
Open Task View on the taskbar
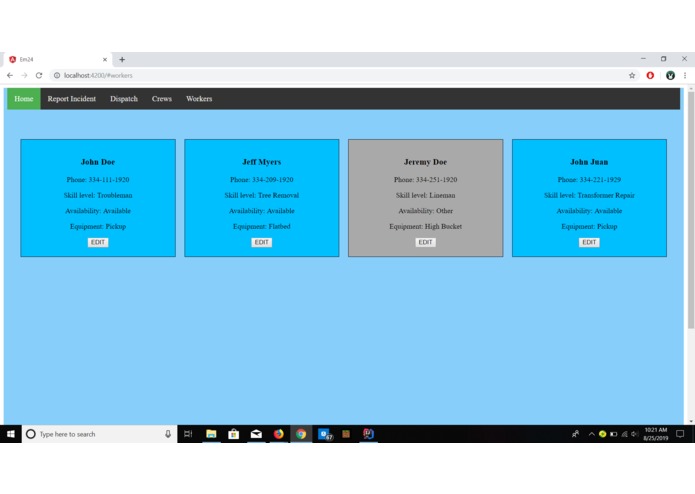(188, 434)
